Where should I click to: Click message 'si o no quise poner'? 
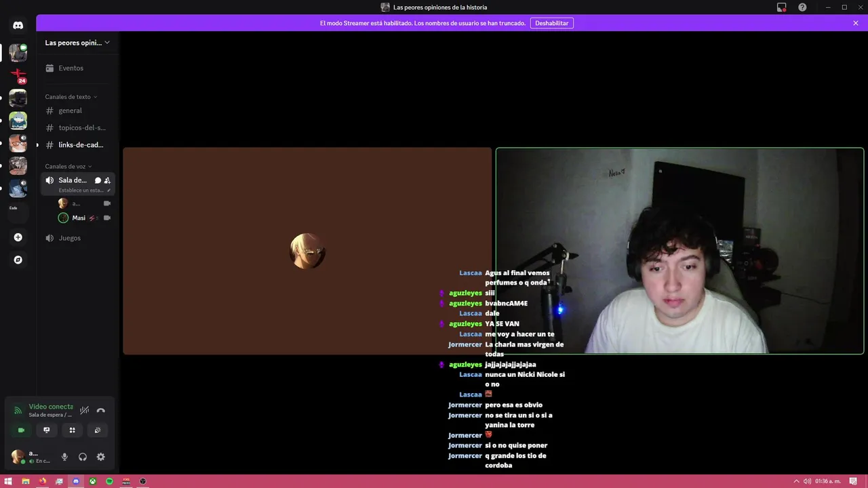point(516,446)
